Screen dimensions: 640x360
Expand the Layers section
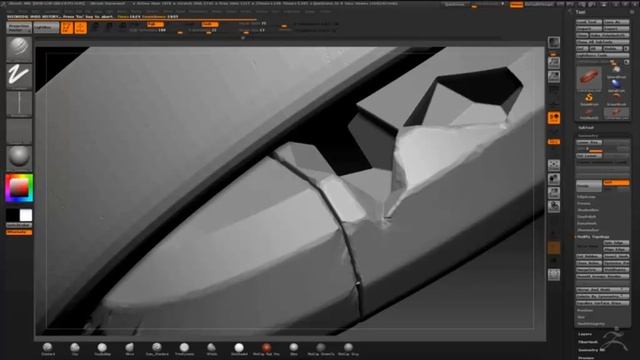tap(585, 334)
